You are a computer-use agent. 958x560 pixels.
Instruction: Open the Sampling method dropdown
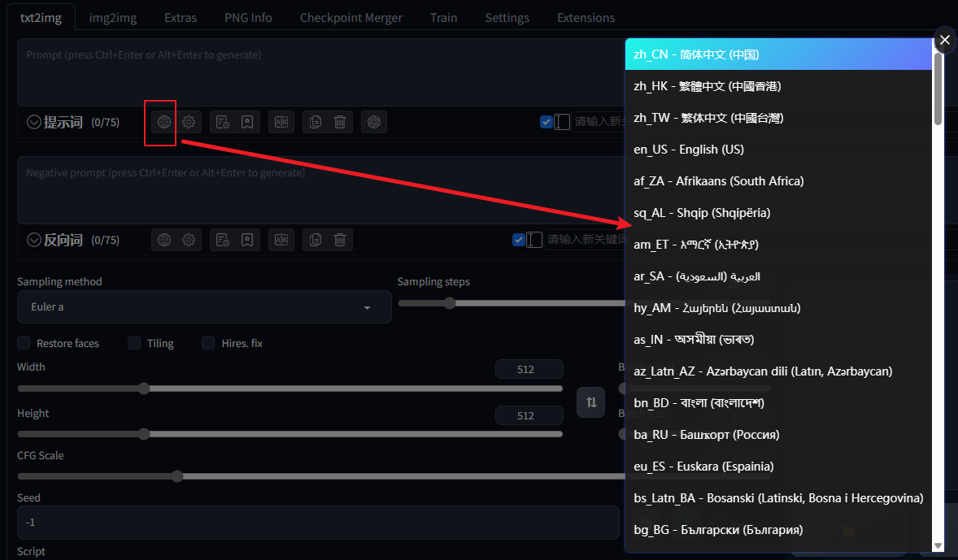pos(203,307)
